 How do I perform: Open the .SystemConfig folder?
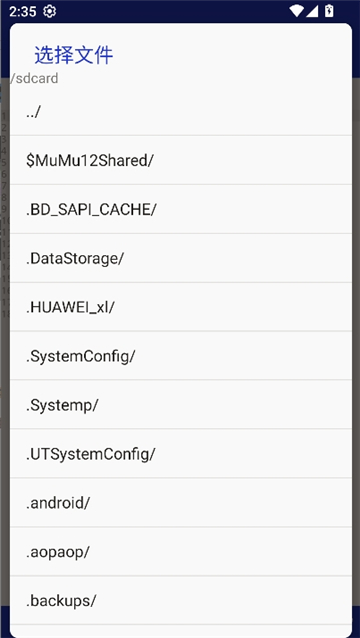(181, 355)
